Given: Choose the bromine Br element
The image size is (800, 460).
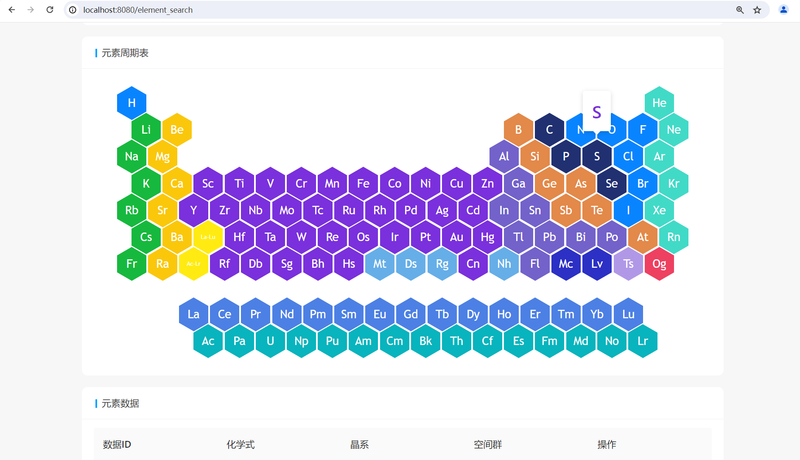Looking at the screenshot, I should 642,184.
